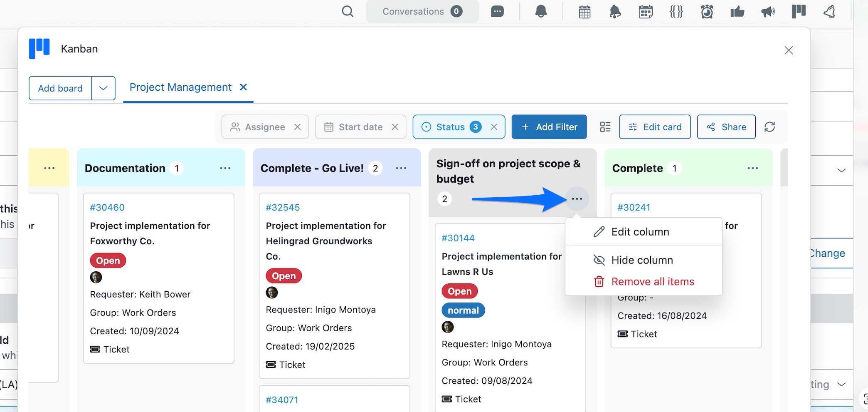
Task: Open the Conversations button
Action: (422, 12)
